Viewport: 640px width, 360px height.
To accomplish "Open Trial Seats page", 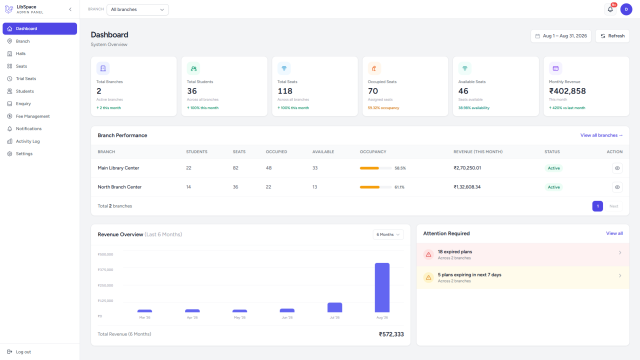I will [x=40, y=78].
